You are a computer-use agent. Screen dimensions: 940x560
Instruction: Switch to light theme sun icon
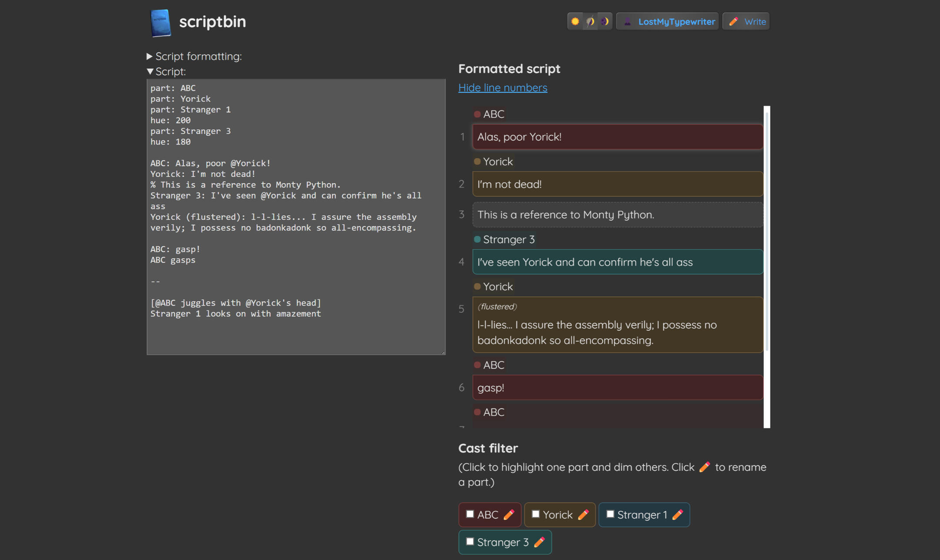pyautogui.click(x=575, y=21)
